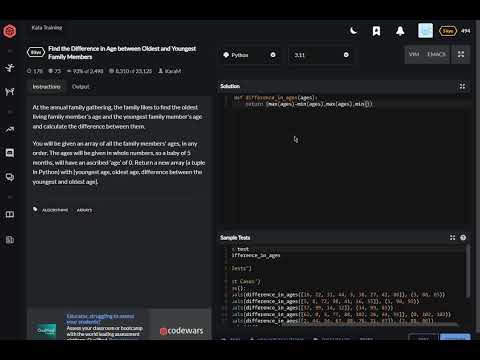Open the chat sidebar icon

click(x=10, y=153)
